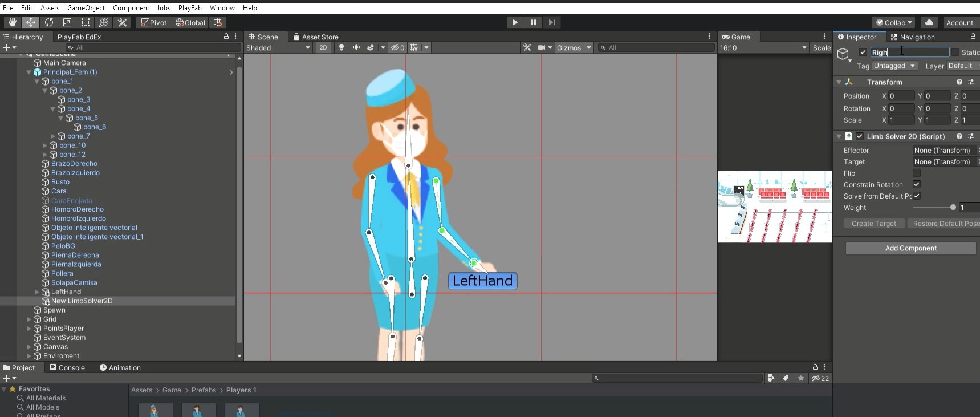Screen dimensions: 980x417
Task: Open the Shaded draw mode dropdown
Action: tap(278, 47)
